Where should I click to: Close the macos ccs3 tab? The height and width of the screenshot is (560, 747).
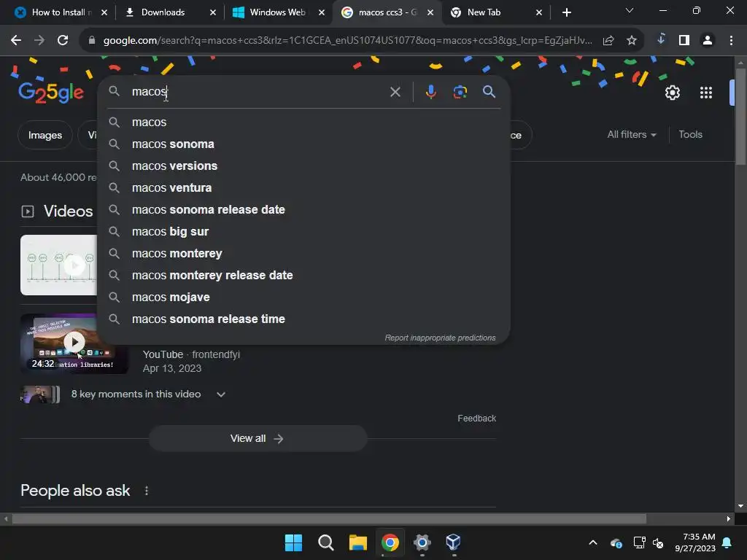430,12
